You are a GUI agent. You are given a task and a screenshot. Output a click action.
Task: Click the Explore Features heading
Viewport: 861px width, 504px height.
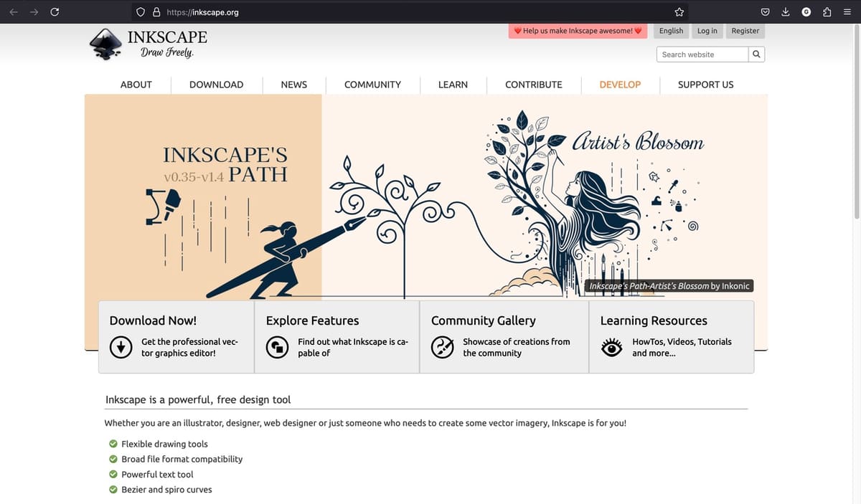[x=312, y=320]
